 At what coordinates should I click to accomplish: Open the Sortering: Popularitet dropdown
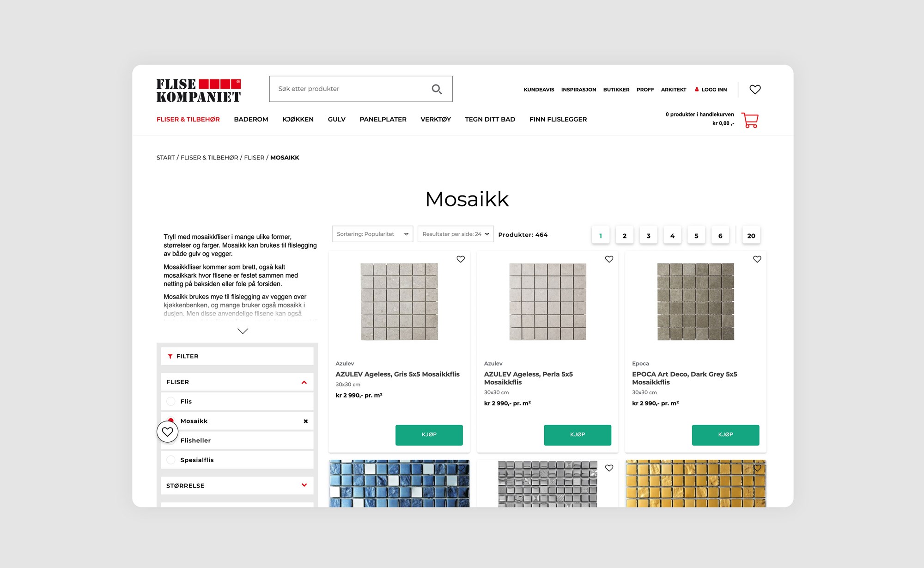[372, 234]
